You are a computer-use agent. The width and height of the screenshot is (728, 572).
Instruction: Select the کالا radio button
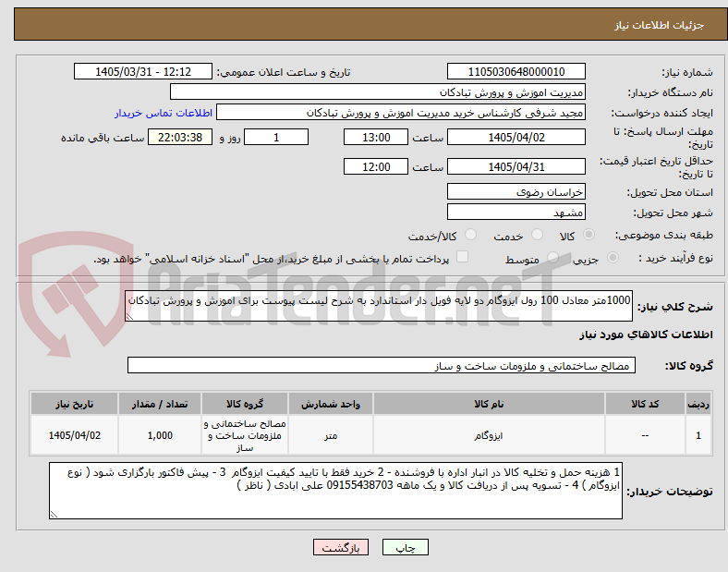pos(588,235)
